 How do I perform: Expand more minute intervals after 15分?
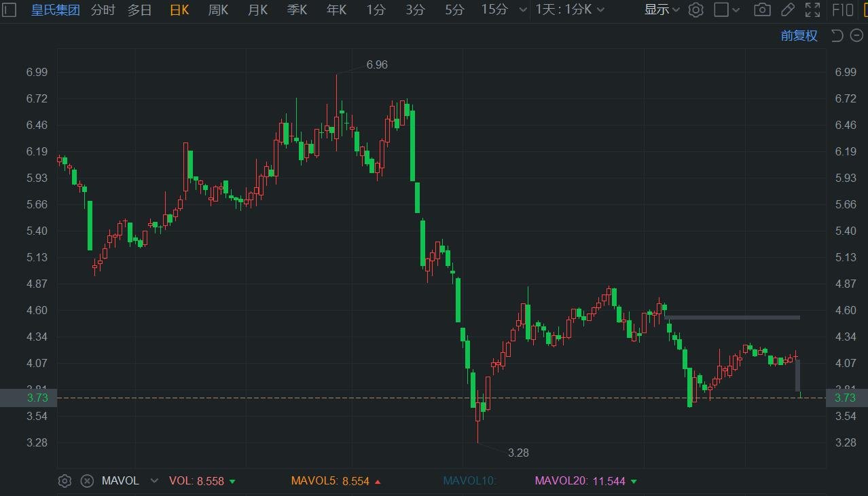[522, 10]
